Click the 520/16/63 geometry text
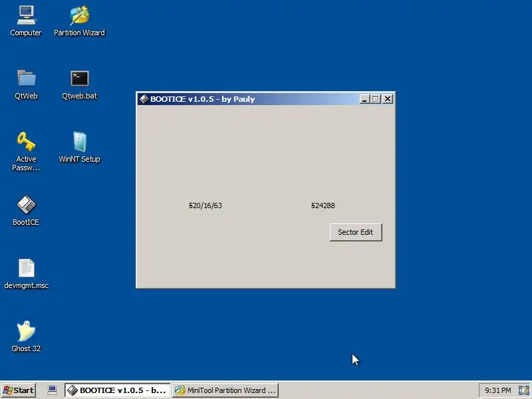 (x=205, y=205)
